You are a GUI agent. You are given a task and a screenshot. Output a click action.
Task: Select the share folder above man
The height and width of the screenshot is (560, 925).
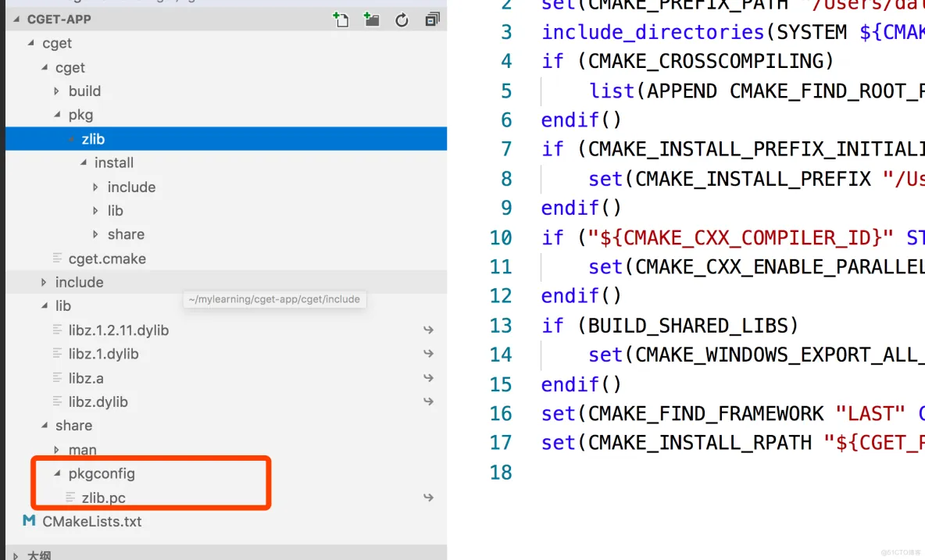[x=73, y=425]
